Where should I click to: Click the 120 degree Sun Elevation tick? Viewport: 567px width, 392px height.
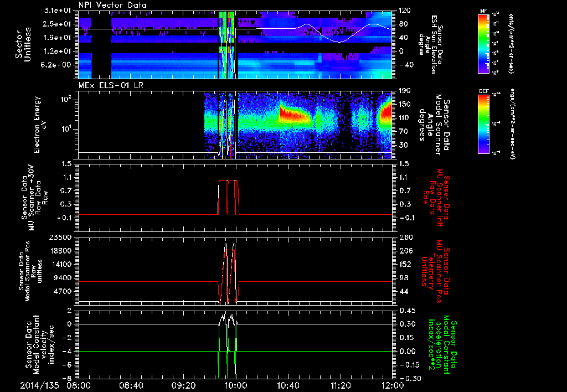(404, 11)
